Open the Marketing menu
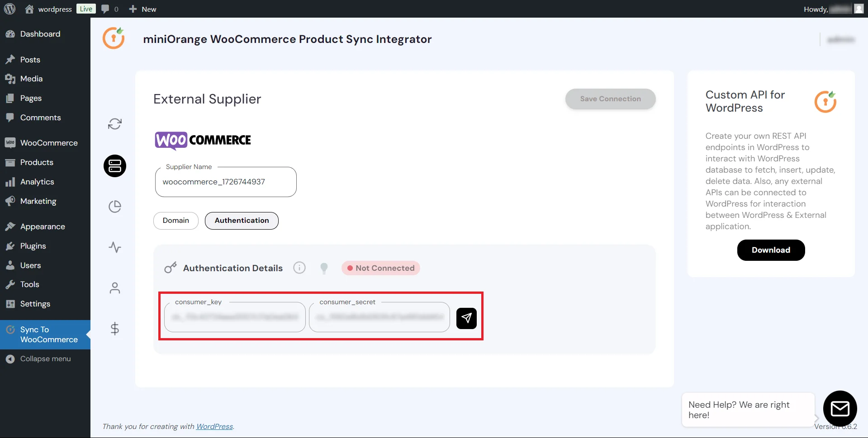Image resolution: width=868 pixels, height=438 pixels. click(45, 201)
